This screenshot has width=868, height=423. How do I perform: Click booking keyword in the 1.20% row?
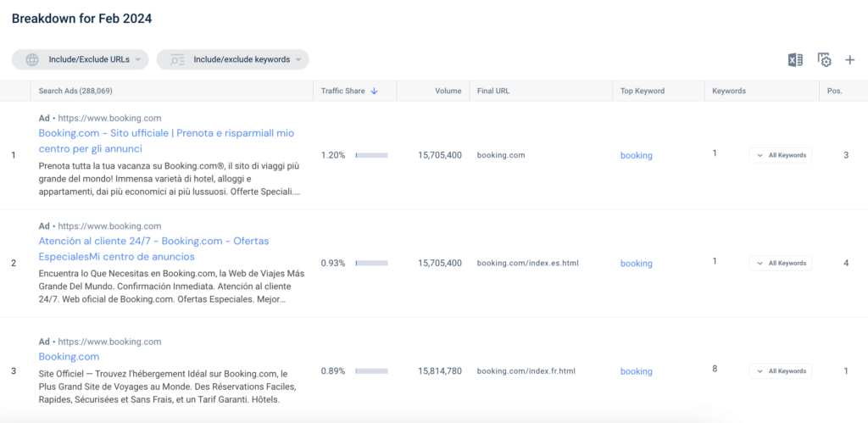[x=636, y=156]
